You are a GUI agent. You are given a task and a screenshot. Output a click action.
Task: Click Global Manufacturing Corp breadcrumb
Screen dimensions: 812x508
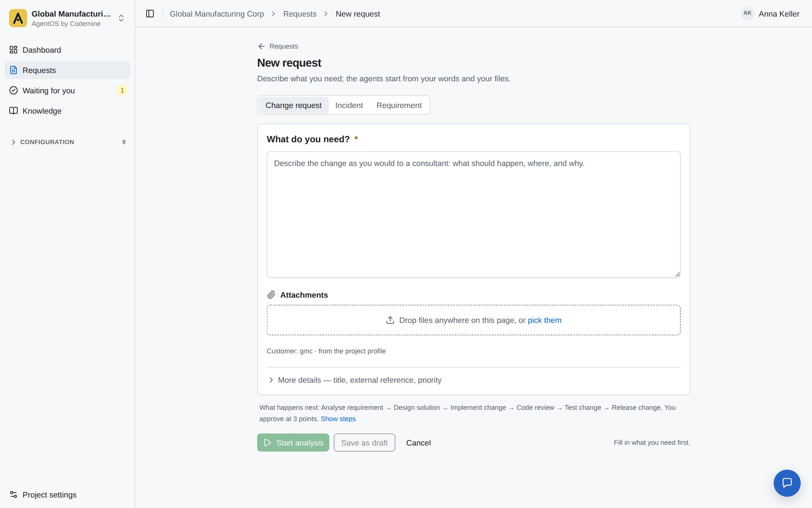point(217,14)
